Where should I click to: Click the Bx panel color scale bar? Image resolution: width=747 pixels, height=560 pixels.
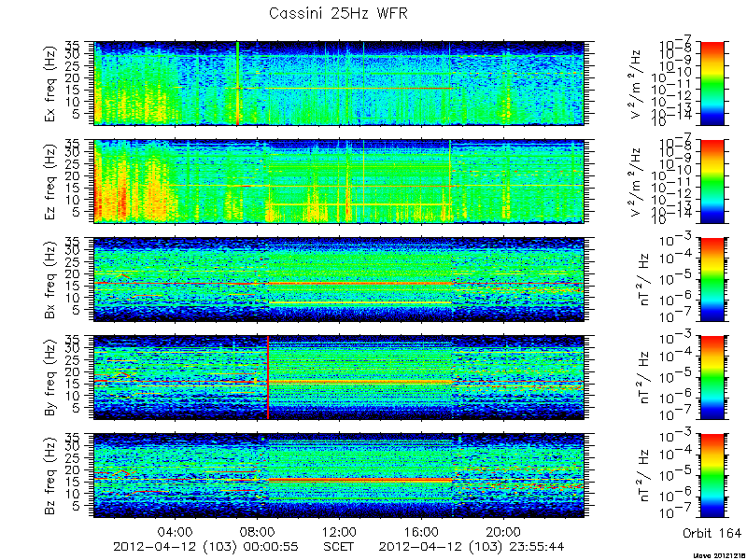pyautogui.click(x=712, y=279)
